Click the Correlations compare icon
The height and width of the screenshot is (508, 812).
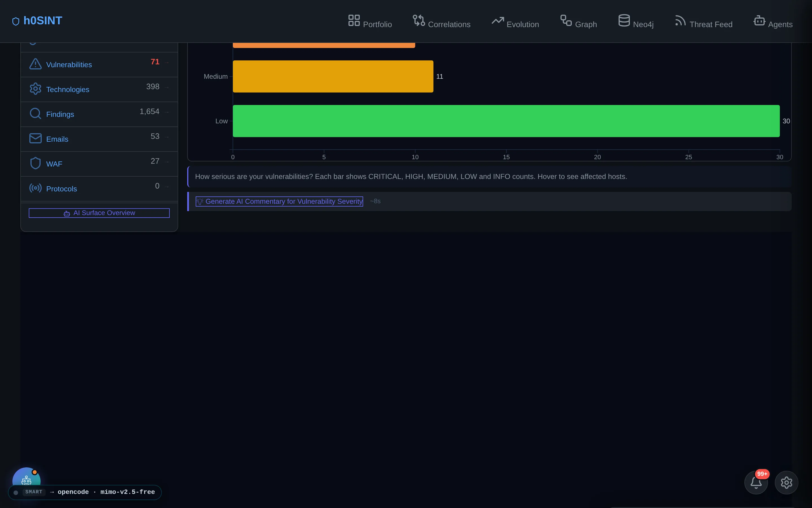click(419, 20)
